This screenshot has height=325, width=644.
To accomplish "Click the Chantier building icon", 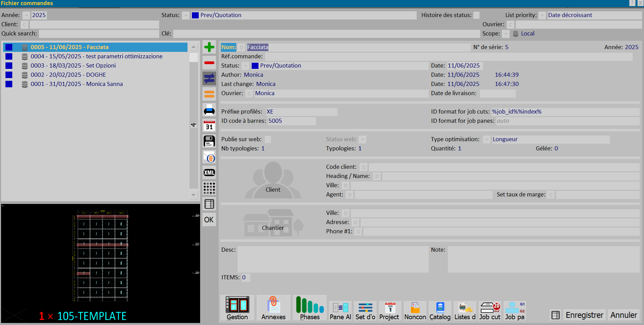I will (x=273, y=223).
